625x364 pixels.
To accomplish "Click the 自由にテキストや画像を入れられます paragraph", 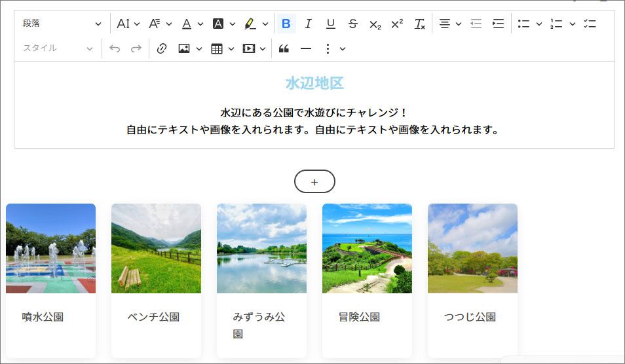I will pos(312,130).
